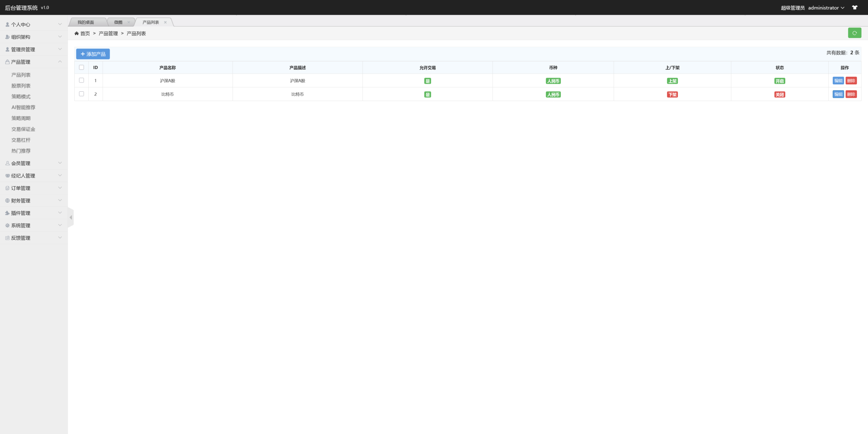Switch to the 我的桌面 tab
The height and width of the screenshot is (434, 868).
(x=86, y=22)
